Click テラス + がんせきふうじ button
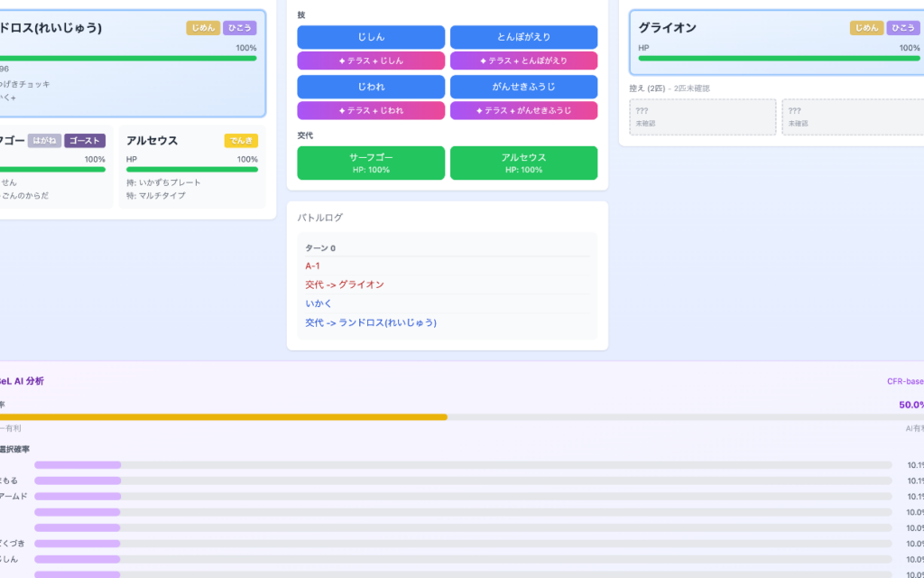 click(523, 110)
